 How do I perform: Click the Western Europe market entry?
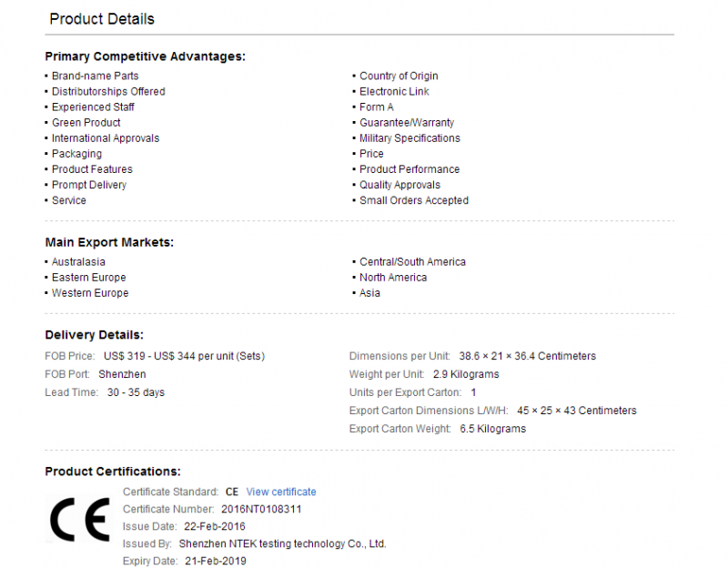pos(90,293)
